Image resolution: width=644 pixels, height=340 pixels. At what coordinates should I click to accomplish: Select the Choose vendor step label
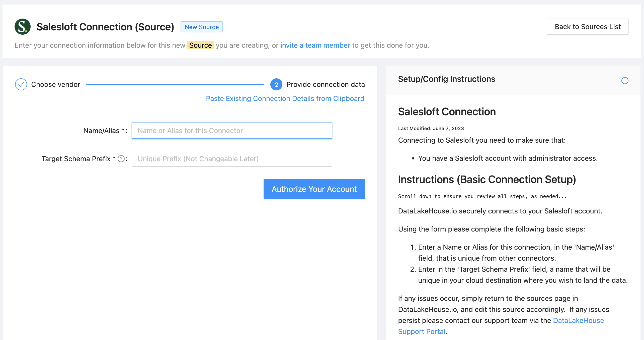pos(56,84)
